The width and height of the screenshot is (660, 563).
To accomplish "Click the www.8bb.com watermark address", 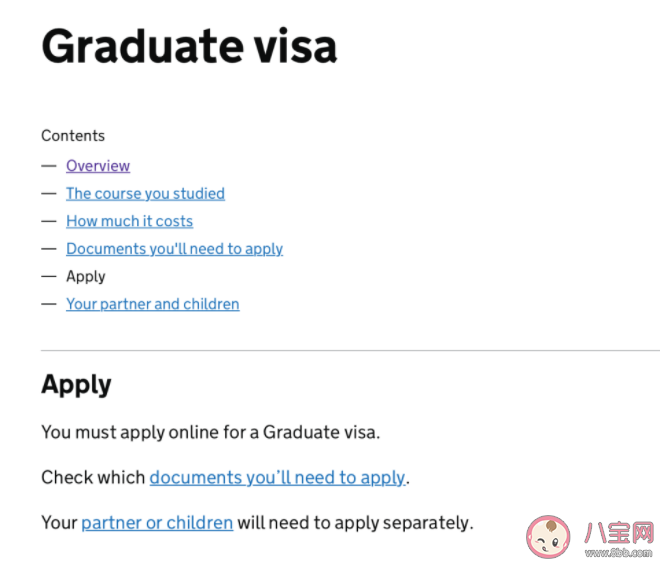I will point(619,552).
